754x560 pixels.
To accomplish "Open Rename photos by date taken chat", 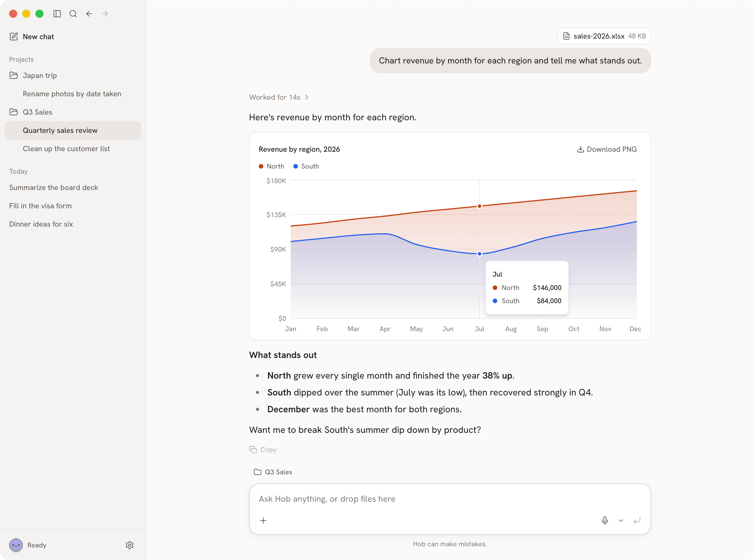I will pyautogui.click(x=73, y=93).
